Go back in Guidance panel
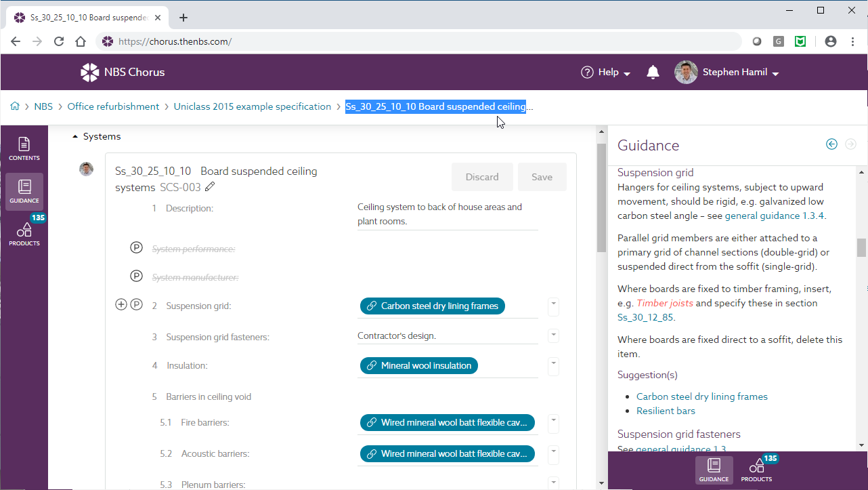The width and height of the screenshot is (868, 490). click(832, 144)
